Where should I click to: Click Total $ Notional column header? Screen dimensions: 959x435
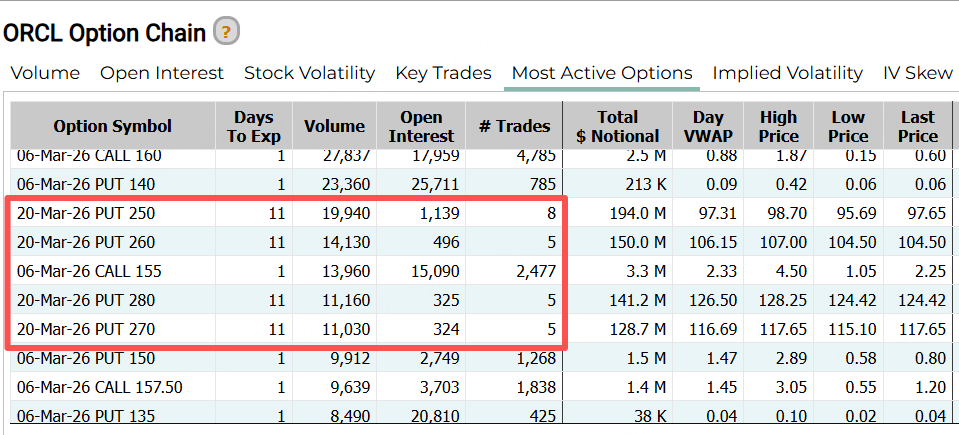[x=617, y=126]
